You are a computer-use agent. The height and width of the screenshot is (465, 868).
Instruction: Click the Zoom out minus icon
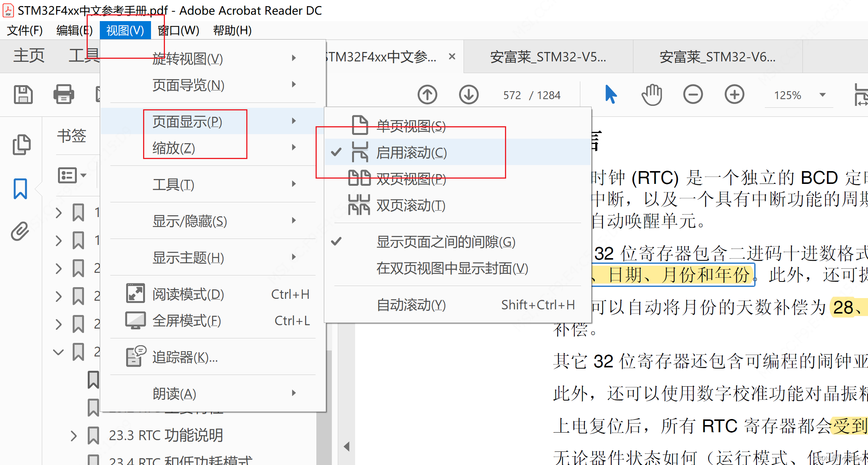pos(693,95)
